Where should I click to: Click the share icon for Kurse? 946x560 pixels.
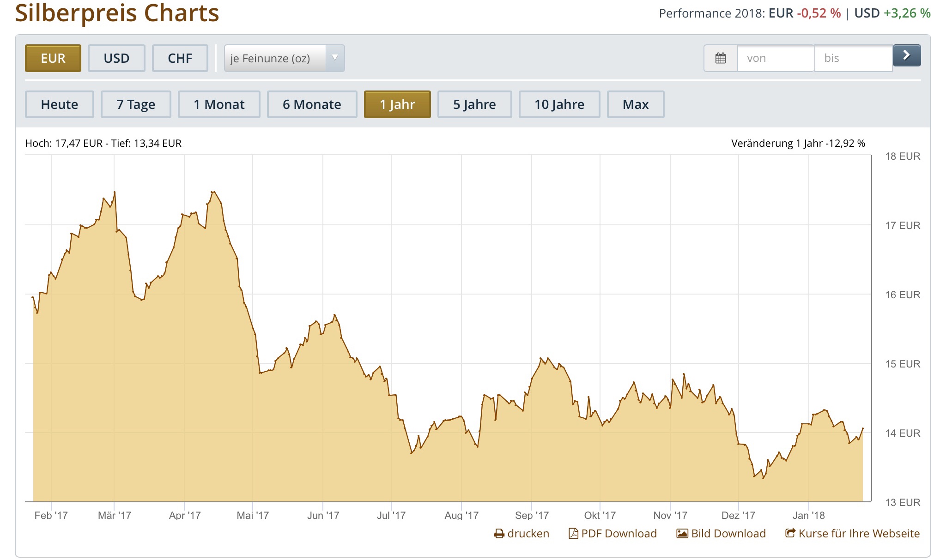coord(790,533)
